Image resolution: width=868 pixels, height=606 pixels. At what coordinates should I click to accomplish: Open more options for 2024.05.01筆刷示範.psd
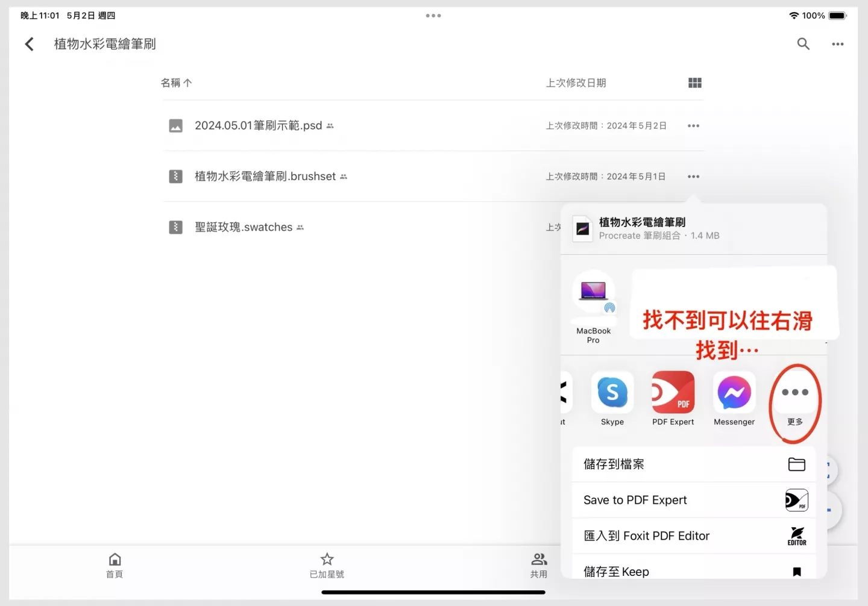(693, 126)
